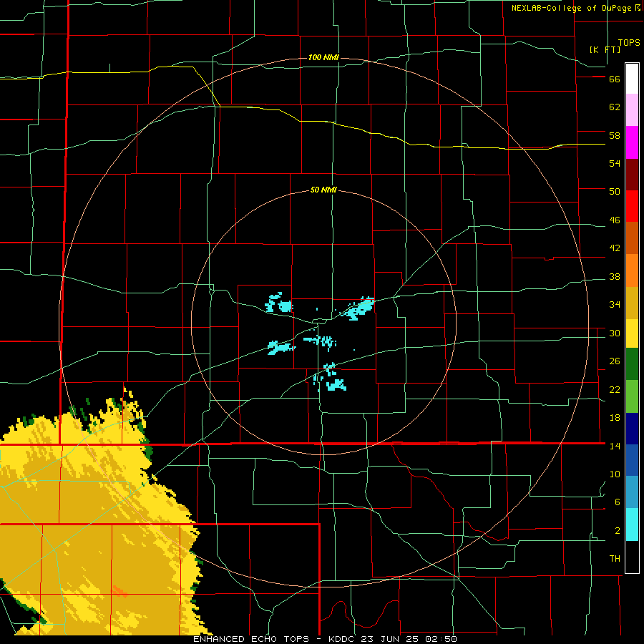Click the white swatch in the tops legend
The image size is (644, 644).
[x=632, y=79]
